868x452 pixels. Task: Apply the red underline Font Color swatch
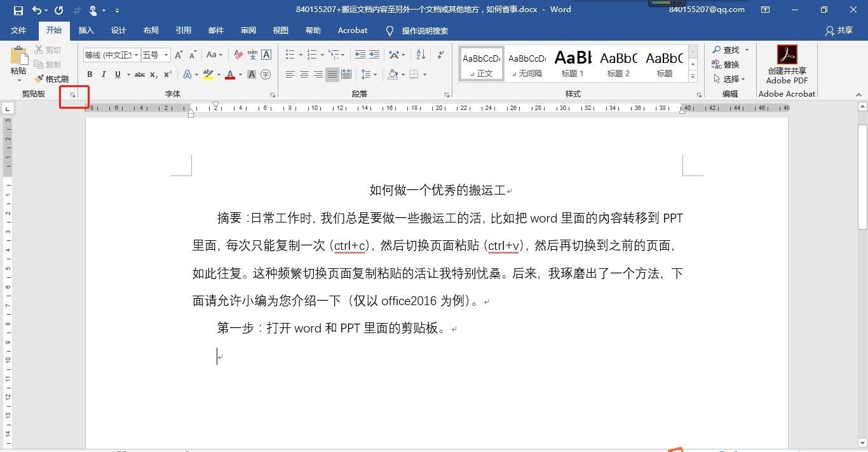(230, 74)
